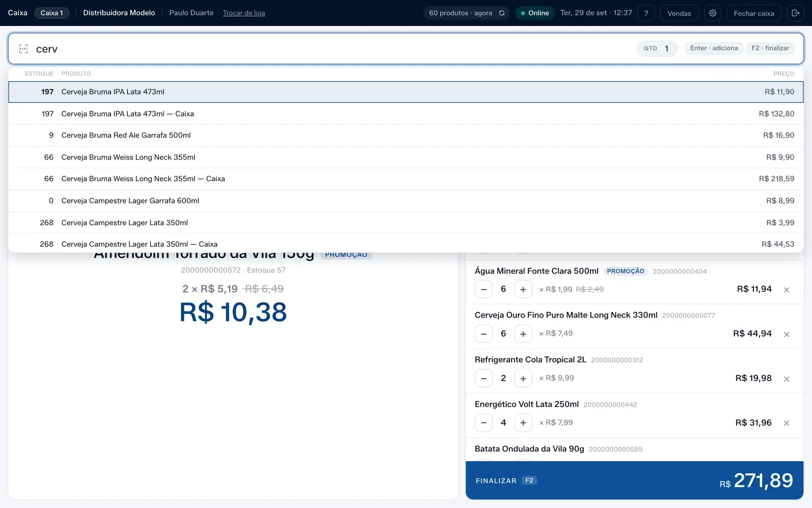Image resolution: width=812 pixels, height=508 pixels.
Task: Click the PROMOÇÃO badge on Água Mineral
Action: coord(625,271)
